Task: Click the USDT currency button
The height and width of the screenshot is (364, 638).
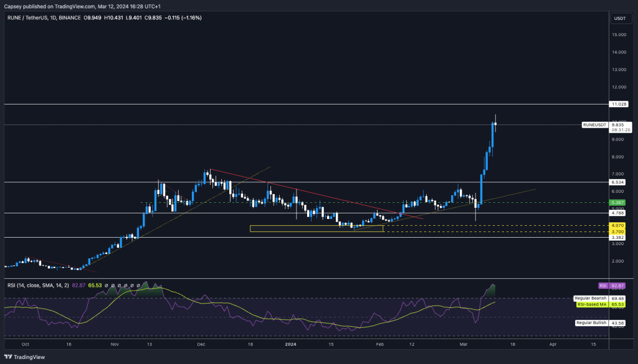Action: 619,18
